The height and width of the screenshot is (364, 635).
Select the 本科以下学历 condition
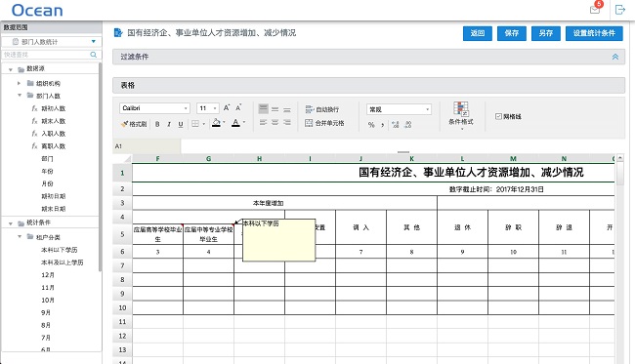60,250
